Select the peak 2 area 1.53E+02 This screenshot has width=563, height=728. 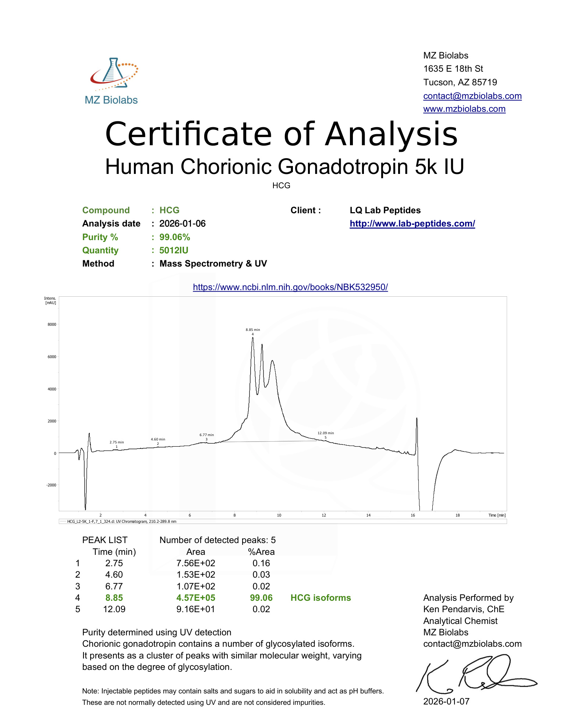(x=196, y=575)
